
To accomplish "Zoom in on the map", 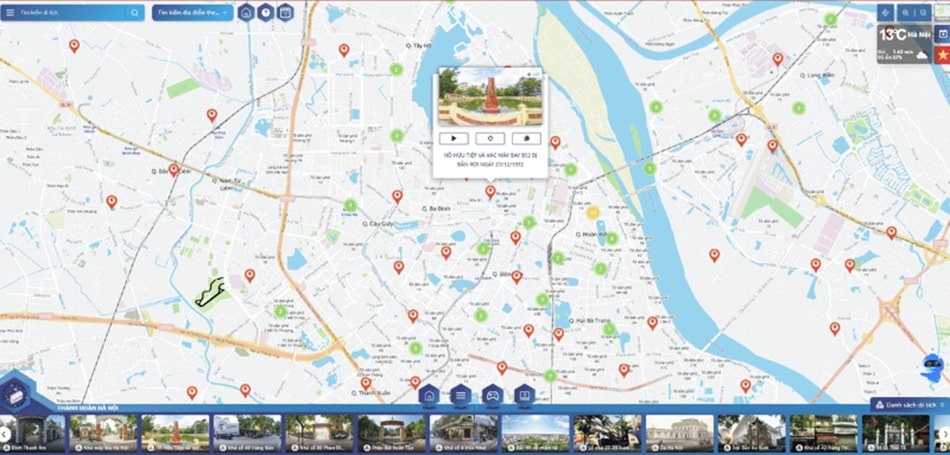I will pos(905,13).
